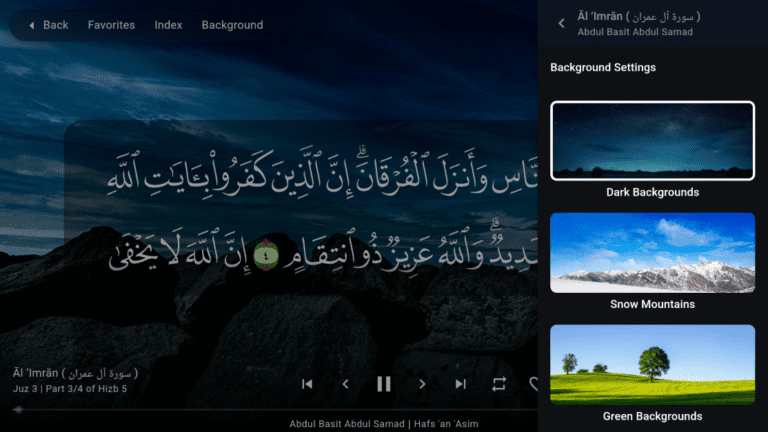Click 'Abdul Basit Abdul Samad | Hafs 'an 'Asim' text
Screen dimensions: 768x432
384,424
